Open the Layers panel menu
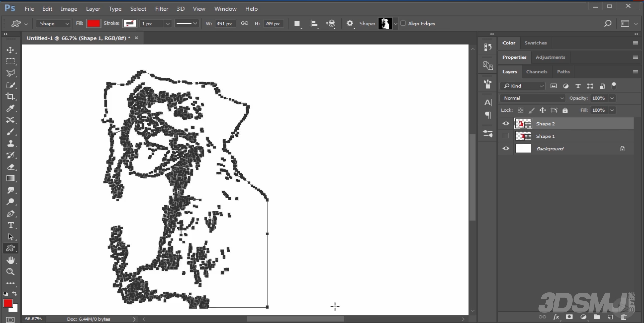644x323 pixels. pos(635,72)
